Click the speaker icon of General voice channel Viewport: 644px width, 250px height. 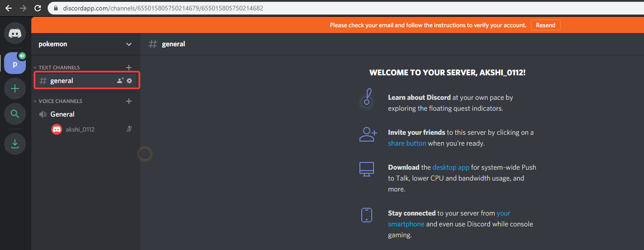point(43,114)
